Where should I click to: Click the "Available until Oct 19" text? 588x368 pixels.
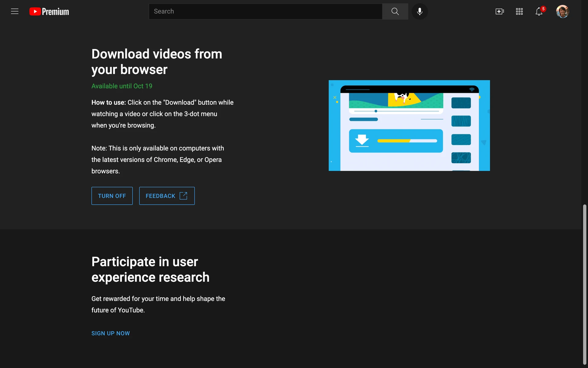click(x=122, y=86)
